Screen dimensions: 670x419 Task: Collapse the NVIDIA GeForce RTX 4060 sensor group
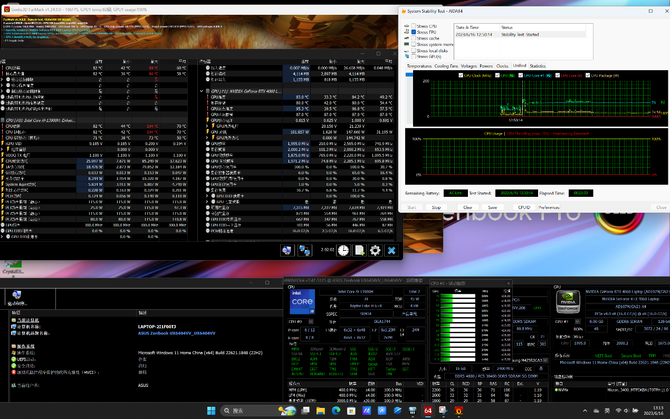[202, 91]
